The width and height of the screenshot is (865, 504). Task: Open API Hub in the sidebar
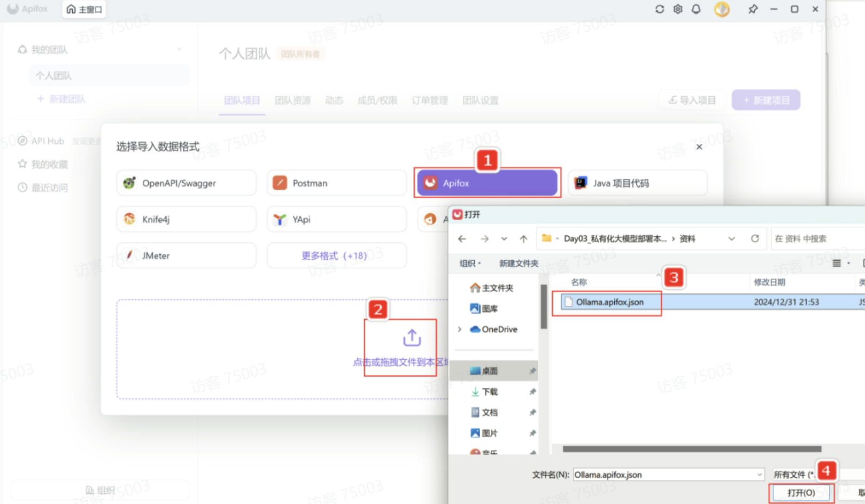coord(41,141)
